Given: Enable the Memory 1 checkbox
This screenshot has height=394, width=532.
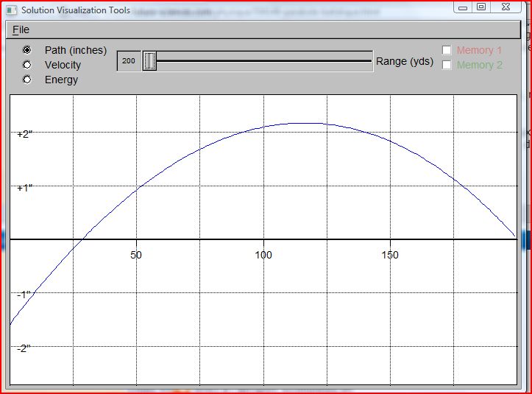Looking at the screenshot, I should pyautogui.click(x=447, y=50).
